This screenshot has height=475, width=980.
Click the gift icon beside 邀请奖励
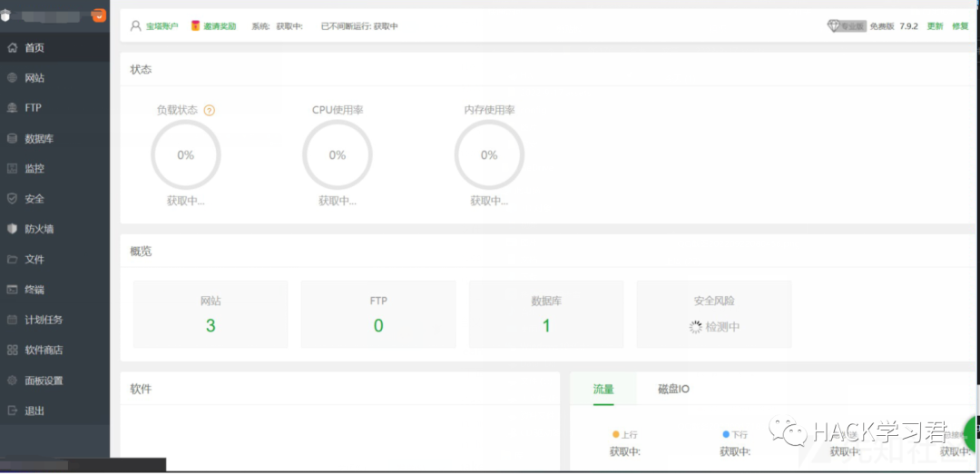point(196,25)
